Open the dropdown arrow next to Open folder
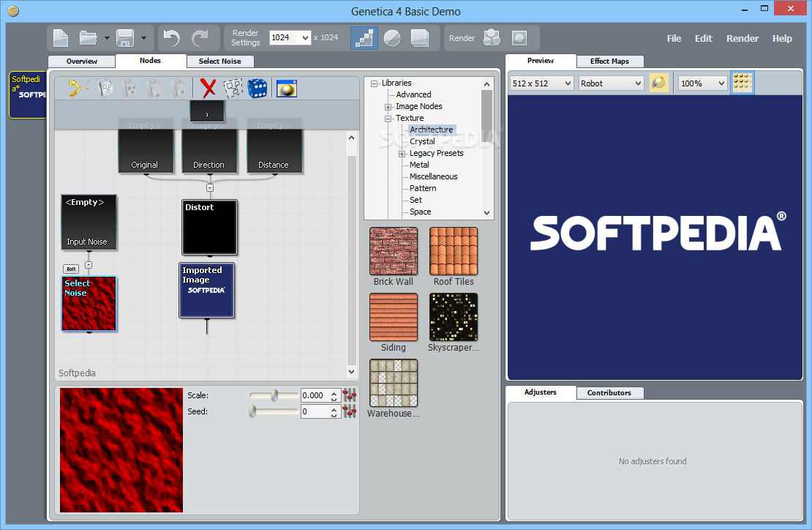This screenshot has width=812, height=530. click(107, 38)
